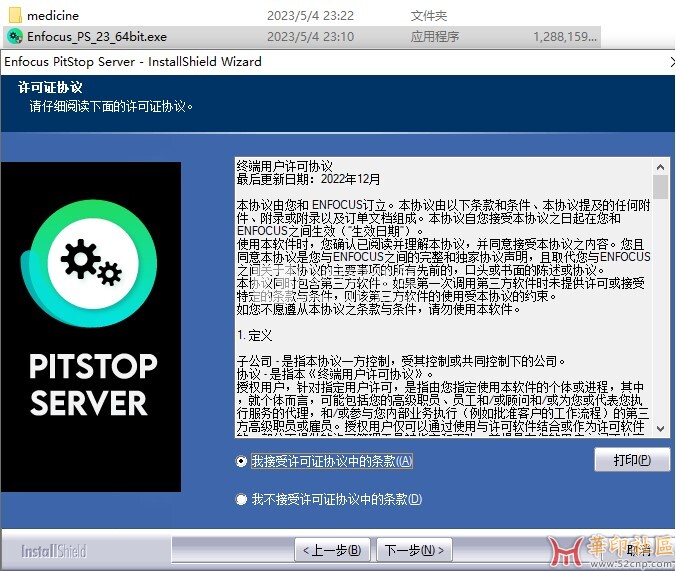Click the PitStop Server gear logo
Image resolution: width=676 pixels, height=571 pixels.
pos(89,263)
